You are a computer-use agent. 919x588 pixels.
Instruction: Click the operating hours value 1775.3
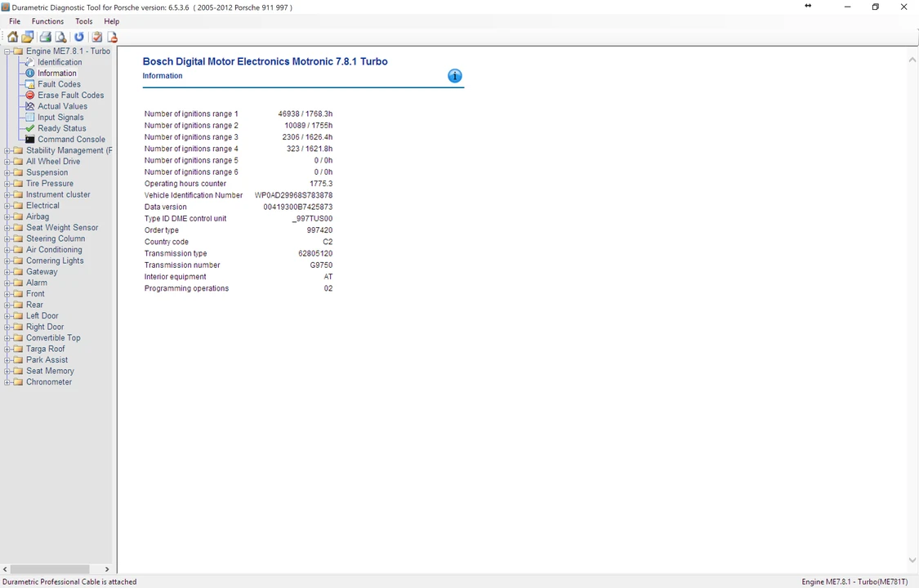coord(321,183)
